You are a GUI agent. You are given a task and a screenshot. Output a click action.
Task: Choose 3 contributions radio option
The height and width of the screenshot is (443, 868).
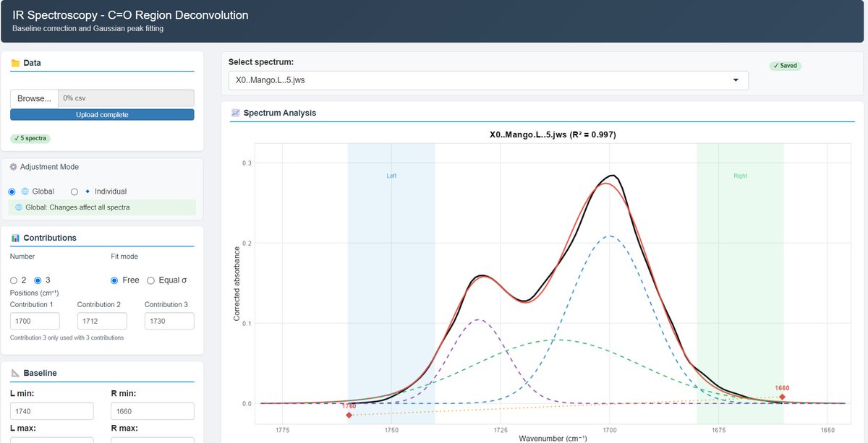38,280
